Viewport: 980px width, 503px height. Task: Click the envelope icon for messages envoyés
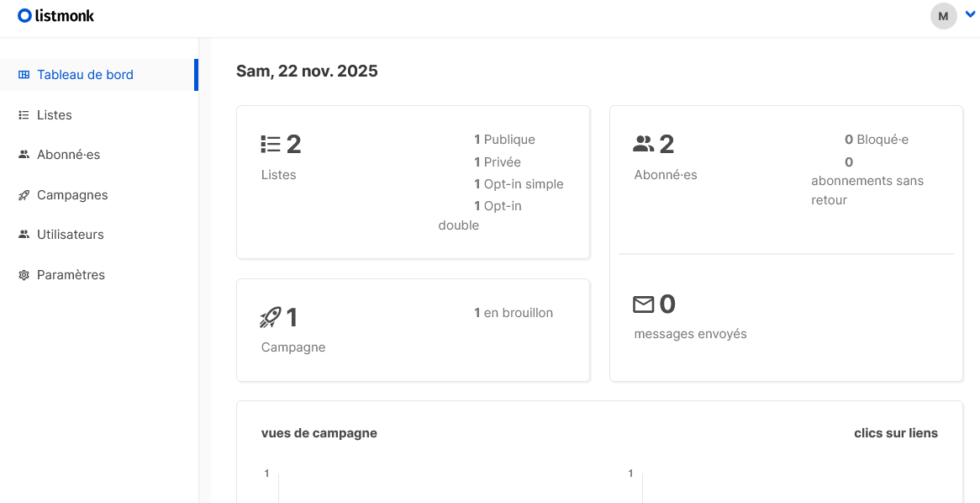(x=643, y=304)
